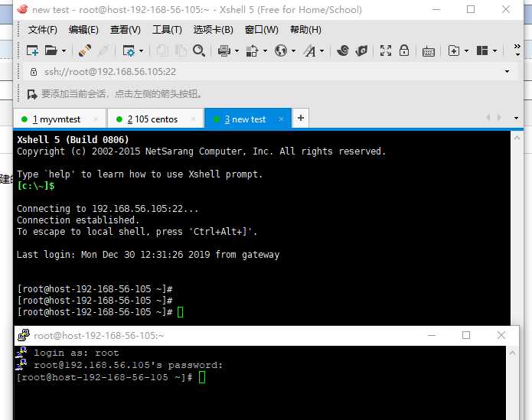Viewport: 532px width, 420px height.
Task: Maximize the PuTTY window
Action: (466, 335)
